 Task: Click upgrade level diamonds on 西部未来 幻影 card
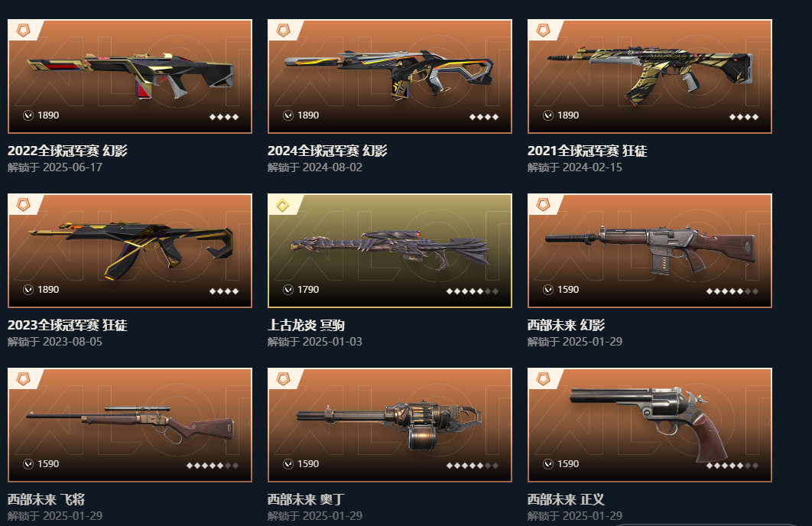[x=732, y=291]
